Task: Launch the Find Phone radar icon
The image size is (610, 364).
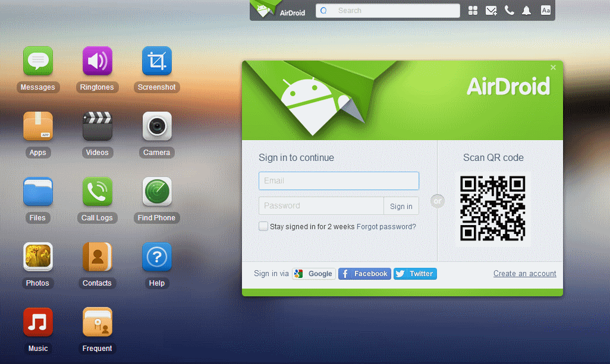Action: [157, 192]
